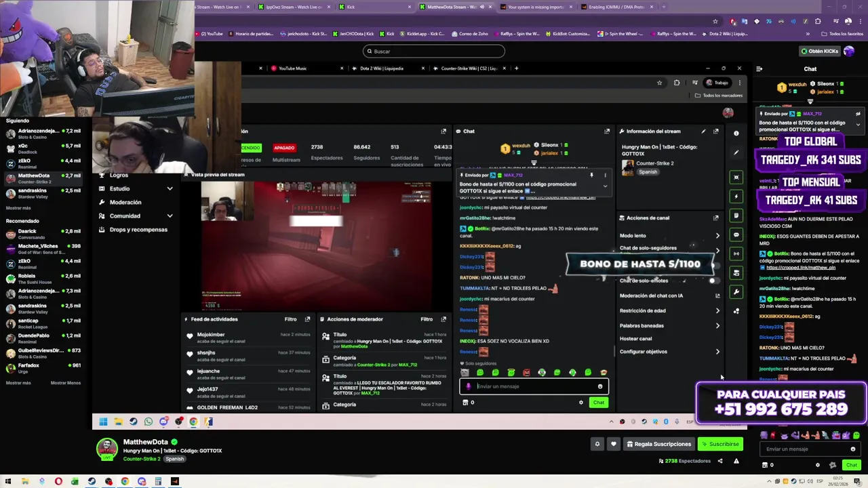Viewport: 868px width, 488px height.
Task: Switch to Enabling IOMMU / DMA browser tab
Action: pos(618,7)
